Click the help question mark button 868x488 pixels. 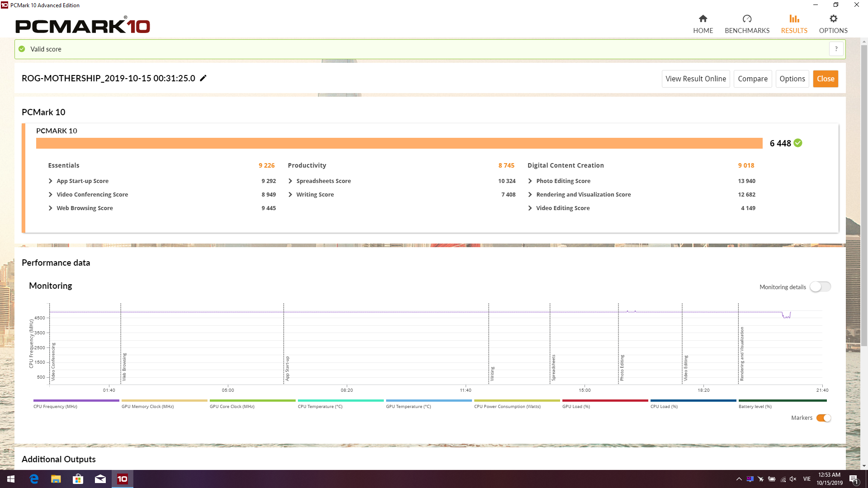click(836, 49)
